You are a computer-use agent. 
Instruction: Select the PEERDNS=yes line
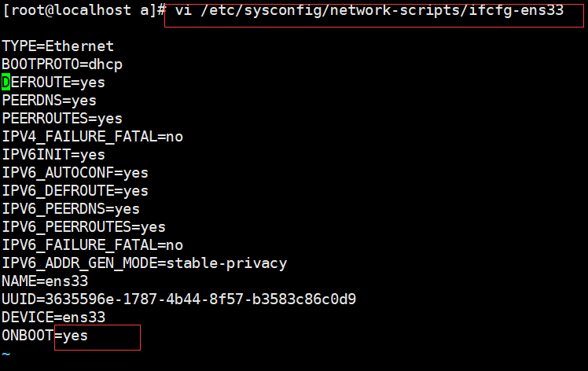(x=49, y=101)
